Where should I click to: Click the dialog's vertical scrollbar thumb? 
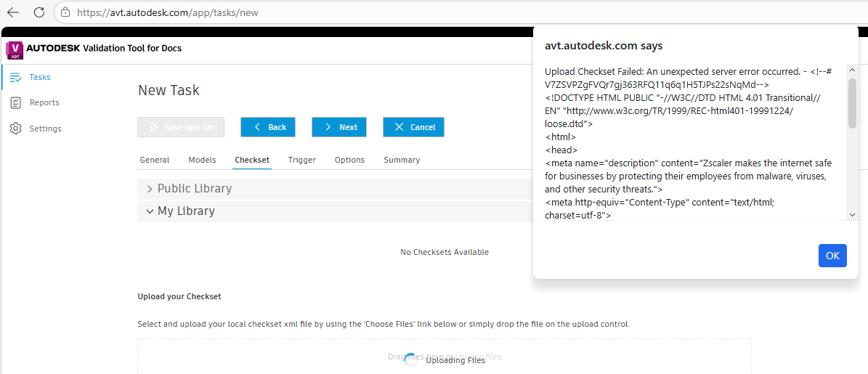click(x=852, y=103)
